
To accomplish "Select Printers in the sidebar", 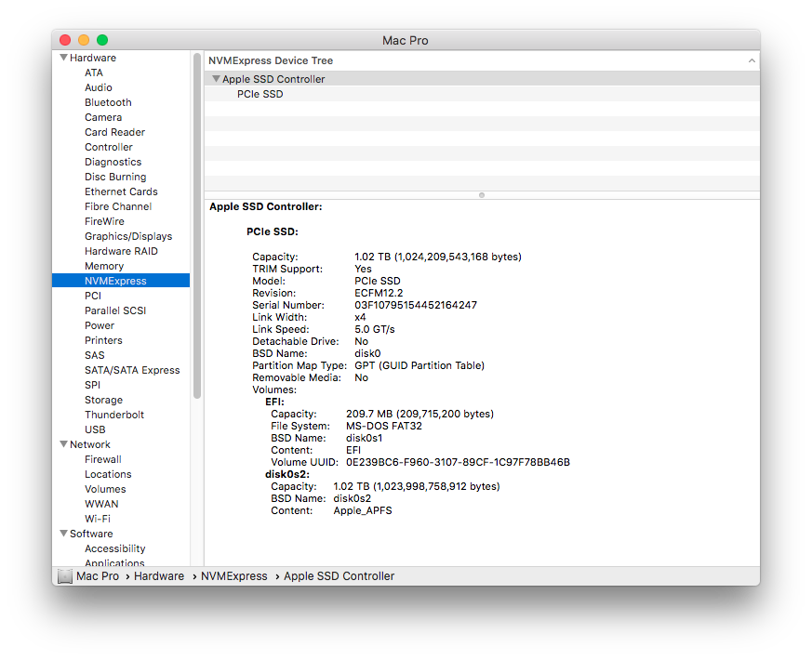I will [x=103, y=340].
